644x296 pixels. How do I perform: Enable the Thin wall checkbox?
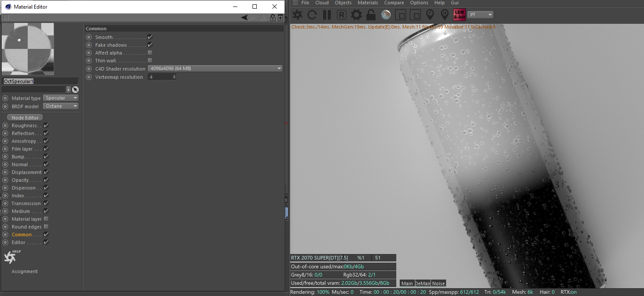pos(150,61)
